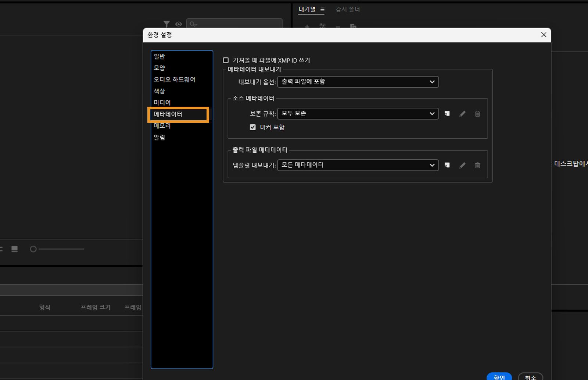Switch to 대기열 tab
The image size is (588, 380).
pos(307,10)
